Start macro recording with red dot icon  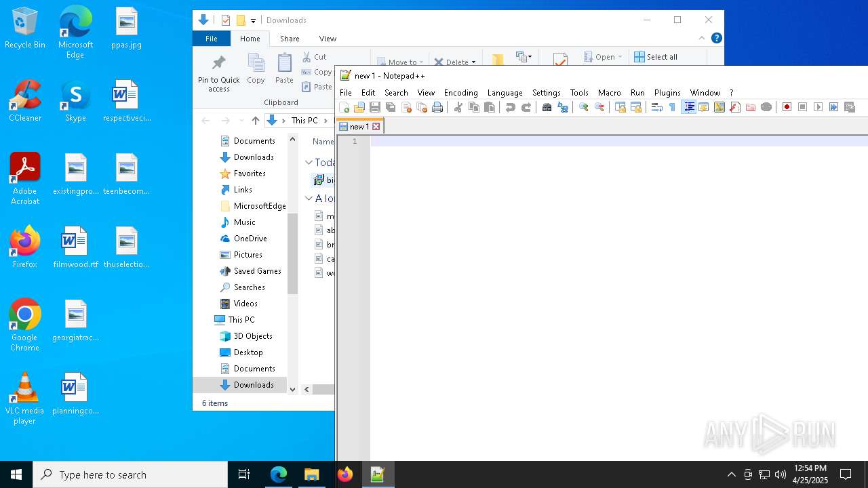tap(787, 107)
